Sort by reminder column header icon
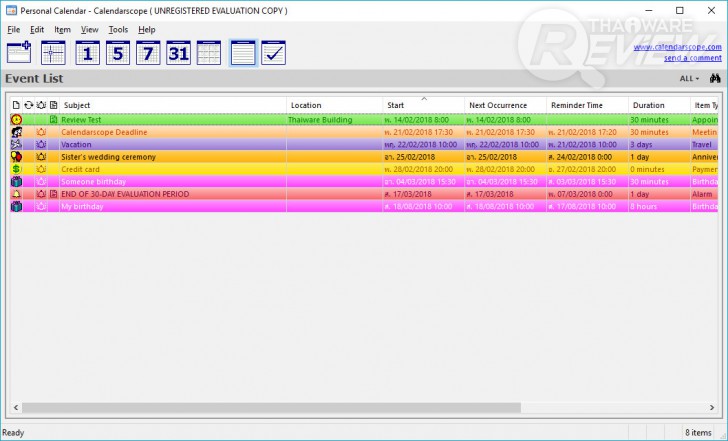The width and height of the screenshot is (728, 441). click(x=41, y=105)
